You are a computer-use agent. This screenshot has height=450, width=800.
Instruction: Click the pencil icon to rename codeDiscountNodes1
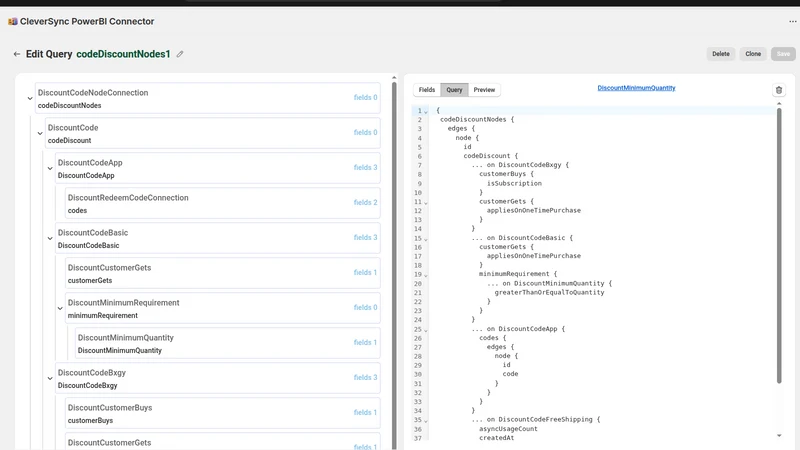click(x=180, y=54)
